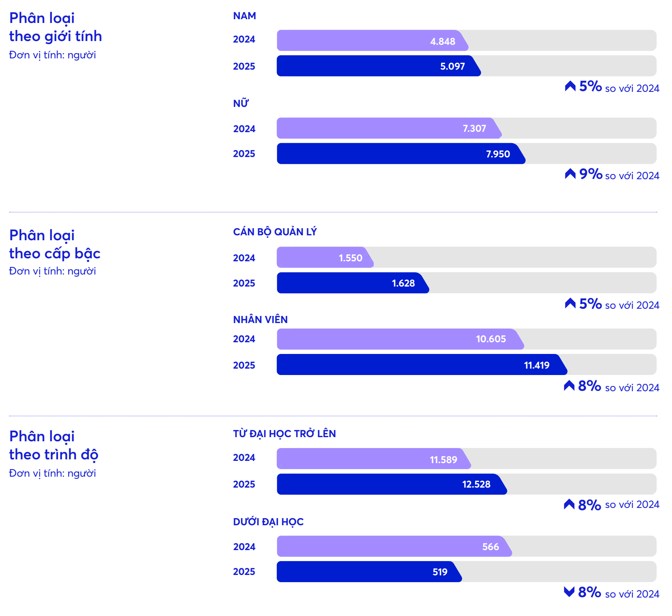Viewport: 672px width, 616px height.
Task: Click up arrow under TỪ ĐẠI HỌC TRỞ LÊN
Action: 569,504
